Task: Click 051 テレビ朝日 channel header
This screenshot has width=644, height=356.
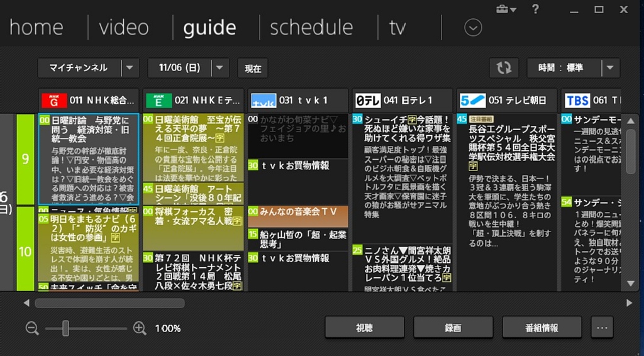Action: [x=507, y=100]
